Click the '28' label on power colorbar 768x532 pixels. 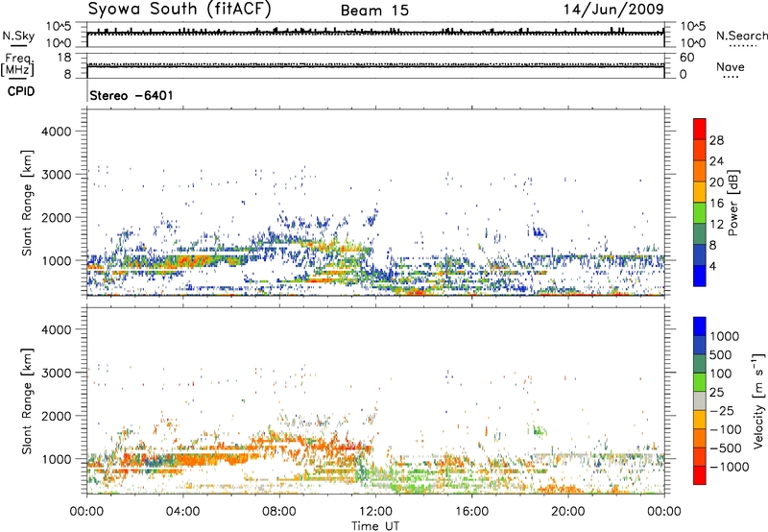coord(716,140)
